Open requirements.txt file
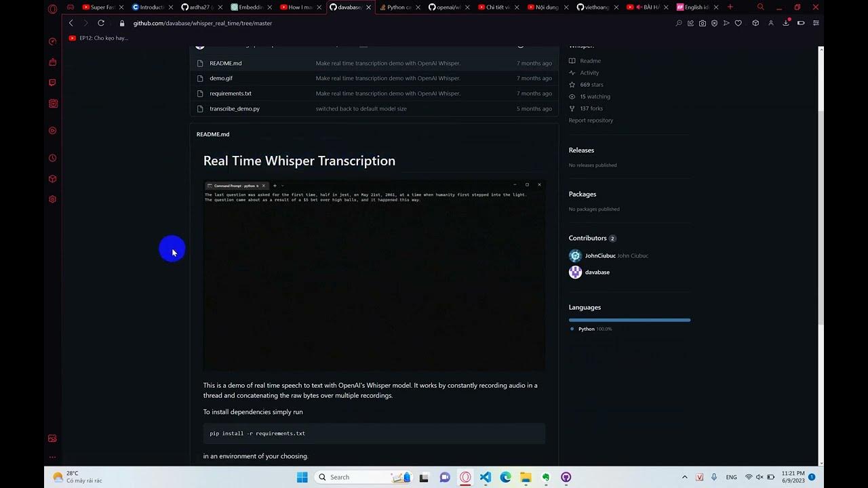Viewport: 868px width, 488px height. pos(231,94)
